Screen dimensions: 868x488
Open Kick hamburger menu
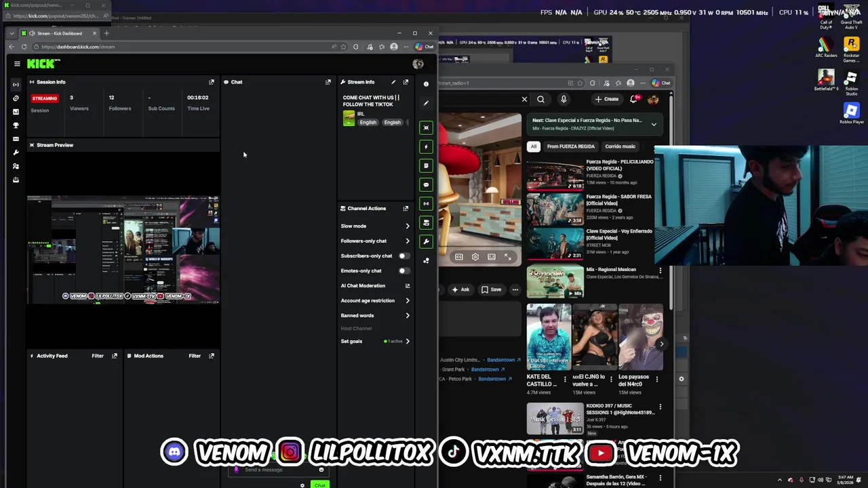point(17,64)
